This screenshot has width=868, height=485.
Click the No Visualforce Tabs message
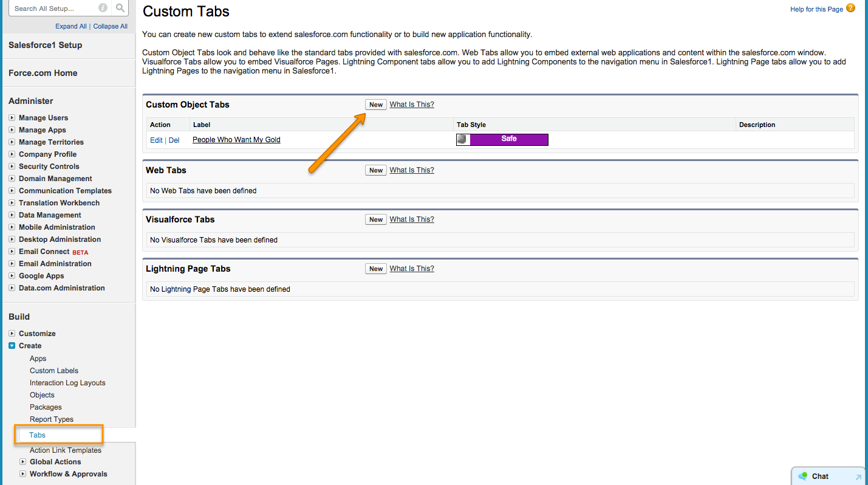point(214,240)
